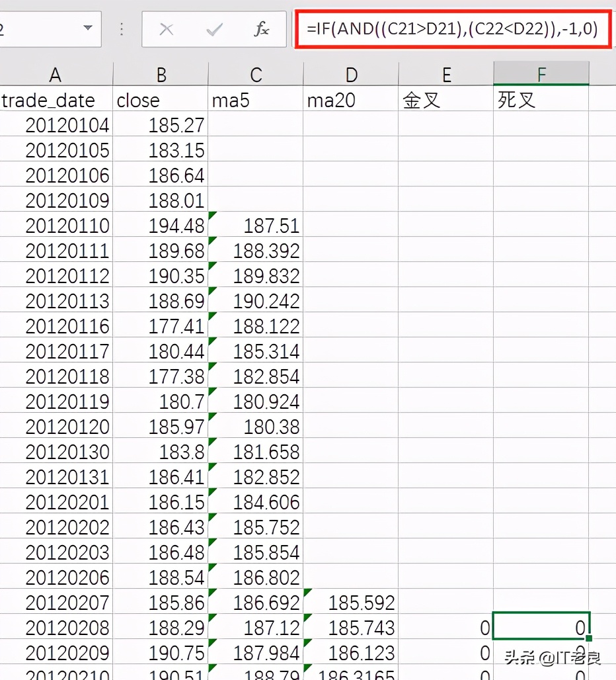
Task: Select column D by clicking its header
Action: click(x=350, y=74)
